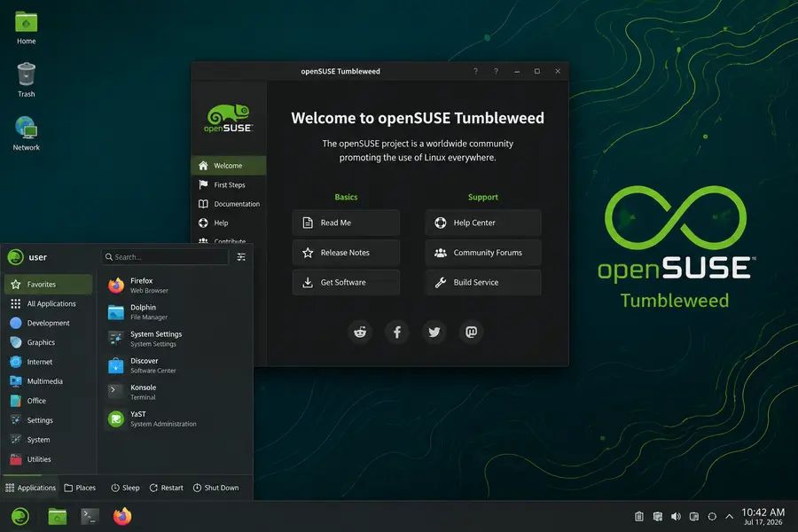The image size is (798, 532).
Task: Click the openSUSE logo in welcome sidebar
Action: tap(229, 118)
